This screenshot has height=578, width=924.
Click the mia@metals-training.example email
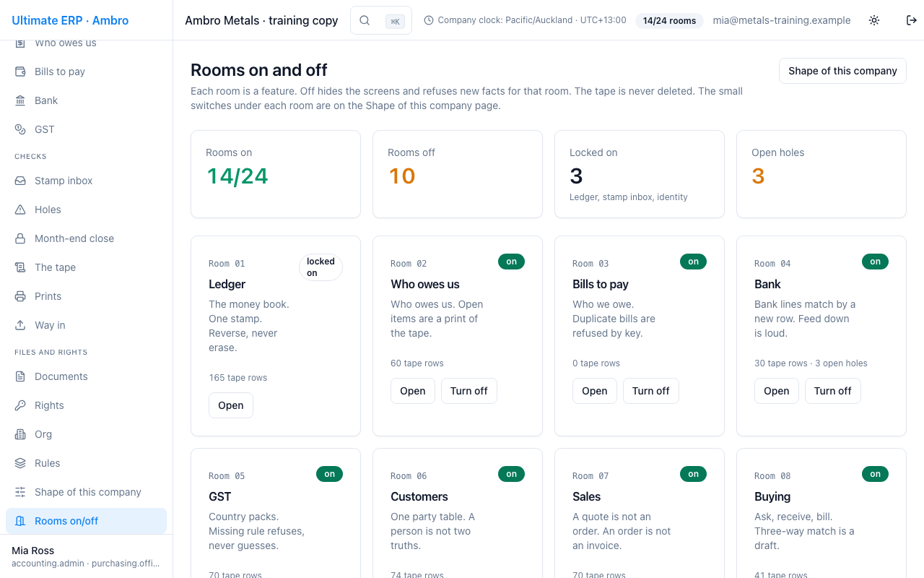(x=782, y=20)
